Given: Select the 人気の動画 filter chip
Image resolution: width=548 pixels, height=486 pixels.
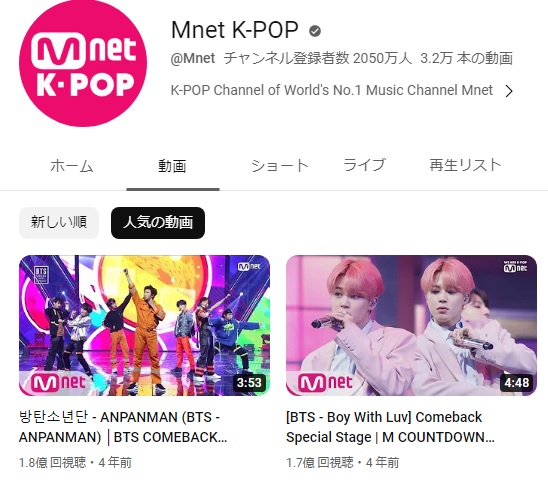Looking at the screenshot, I should (x=158, y=223).
